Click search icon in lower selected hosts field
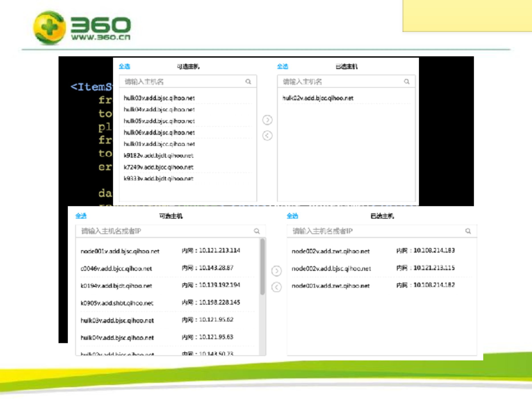The width and height of the screenshot is (532, 399). click(x=468, y=231)
